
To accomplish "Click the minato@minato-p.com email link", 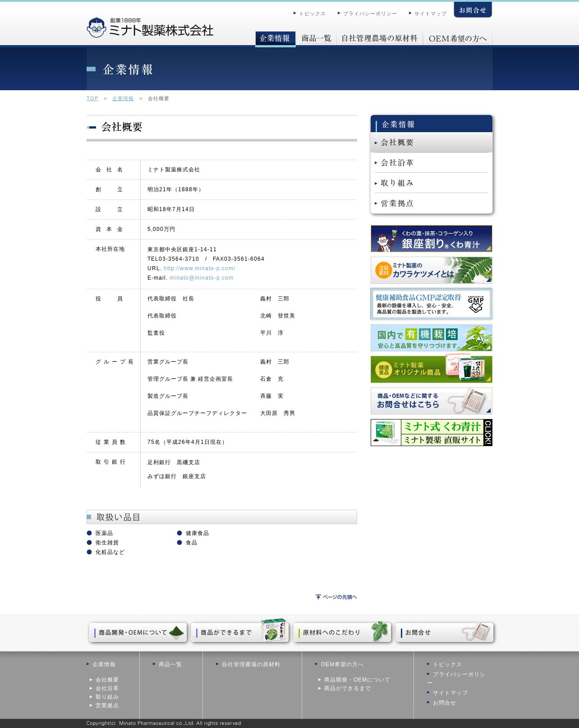I will [201, 278].
